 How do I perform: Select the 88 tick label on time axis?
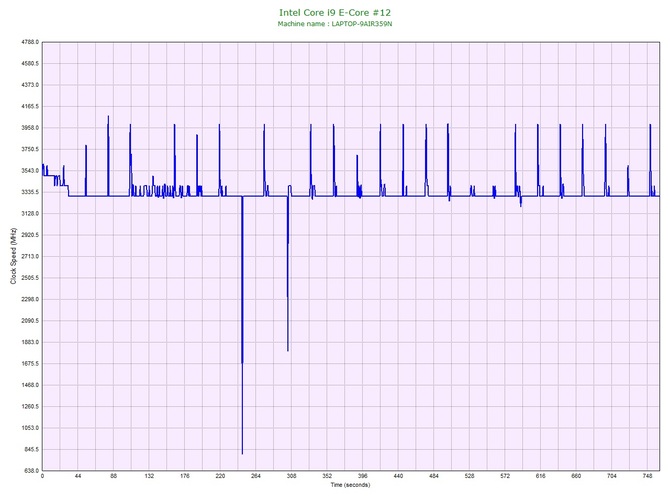(x=113, y=477)
